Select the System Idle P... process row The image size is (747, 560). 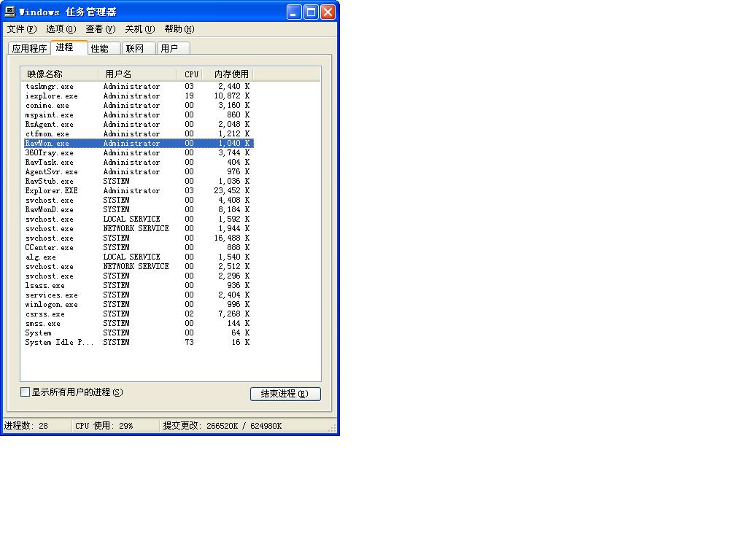(x=138, y=343)
